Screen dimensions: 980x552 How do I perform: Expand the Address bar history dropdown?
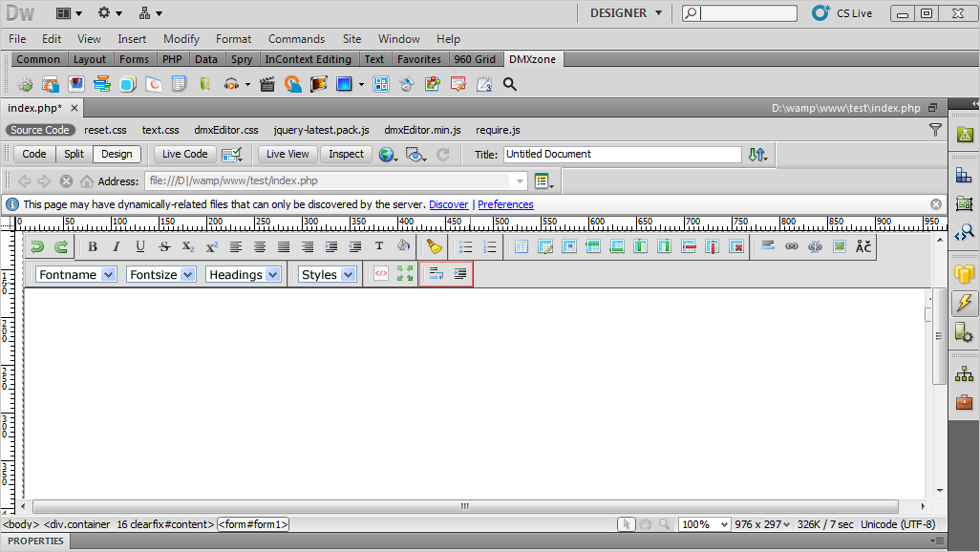click(520, 181)
